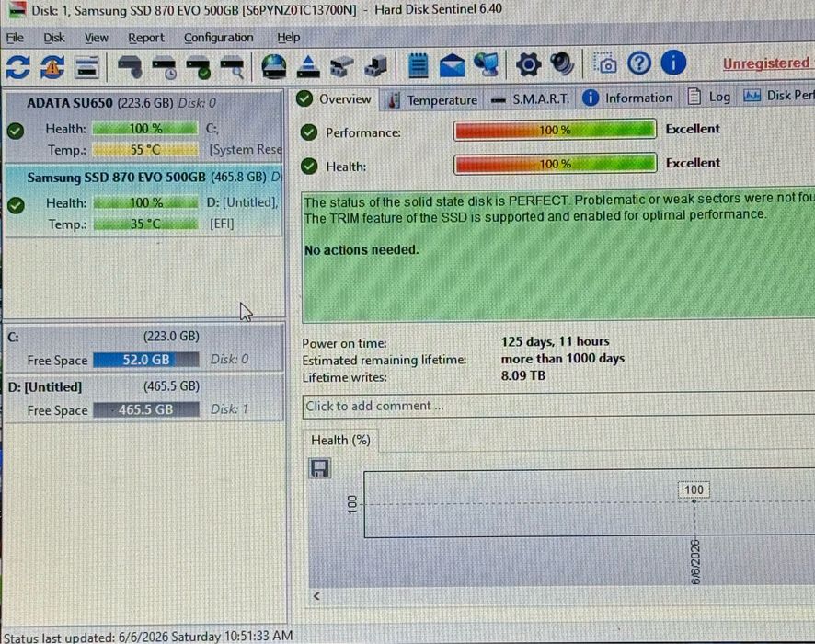Click D: Free Space 465.5 GB bar
Viewport: 815px width, 644px height.
pos(146,409)
